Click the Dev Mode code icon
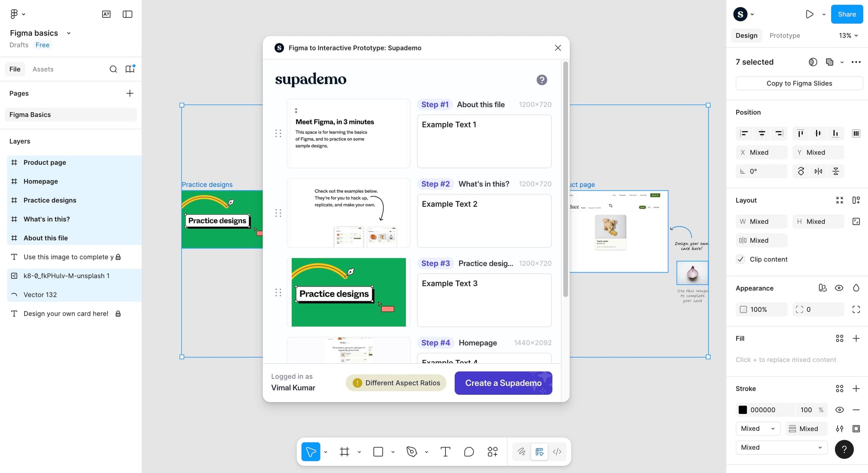This screenshot has width=868, height=473. tap(557, 452)
